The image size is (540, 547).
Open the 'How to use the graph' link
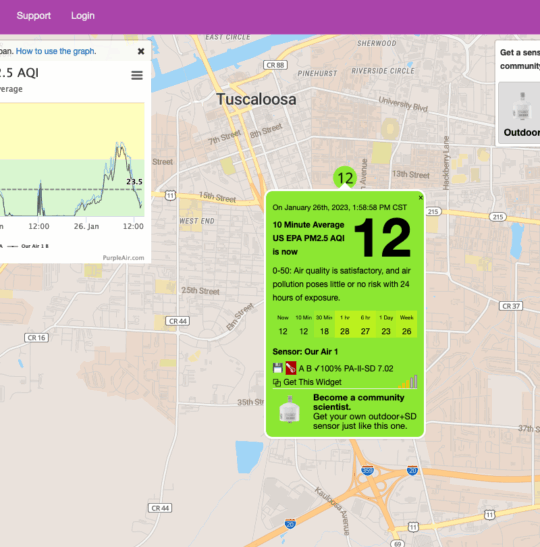pos(56,51)
